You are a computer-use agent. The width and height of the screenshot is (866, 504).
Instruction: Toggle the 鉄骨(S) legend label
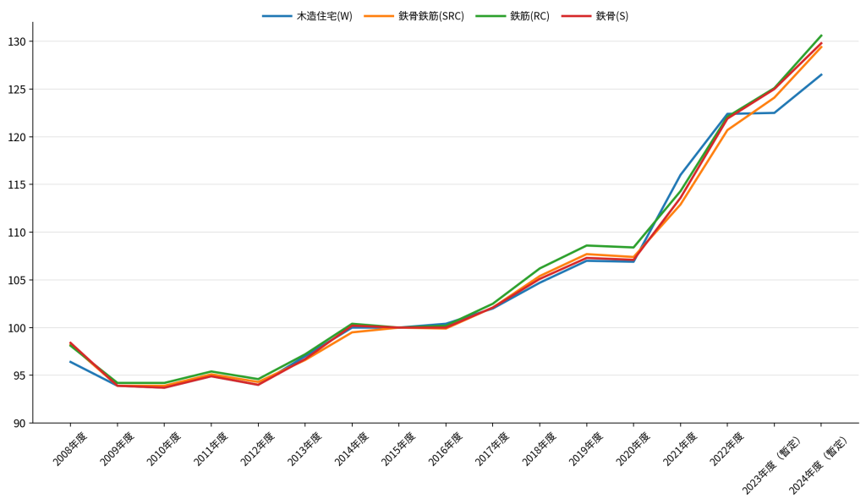(611, 16)
